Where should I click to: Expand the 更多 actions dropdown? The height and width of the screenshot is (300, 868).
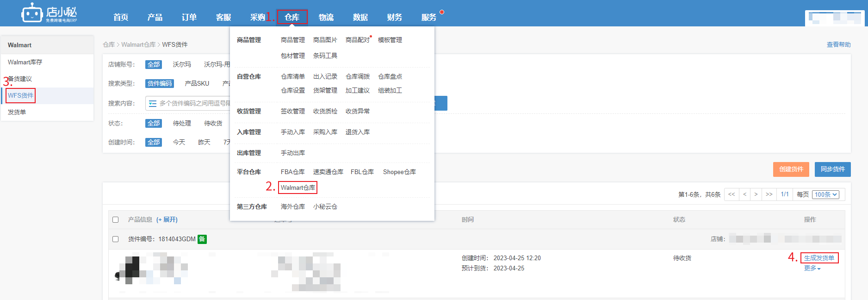[x=812, y=268]
